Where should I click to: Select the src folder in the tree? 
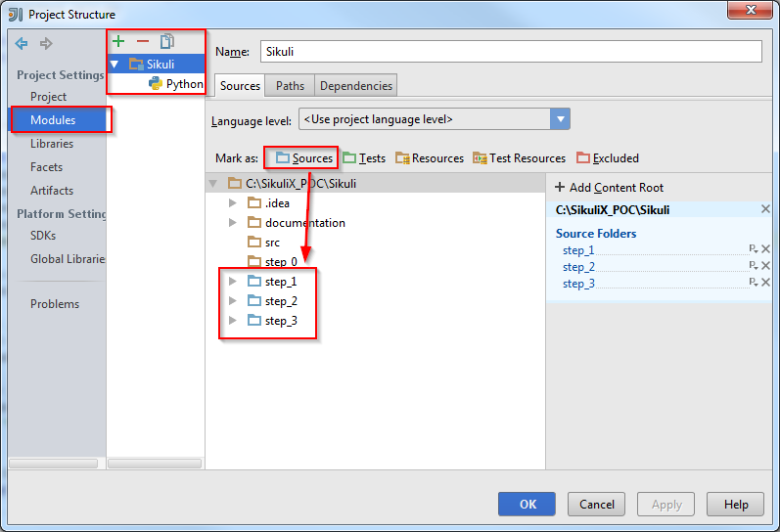(263, 243)
